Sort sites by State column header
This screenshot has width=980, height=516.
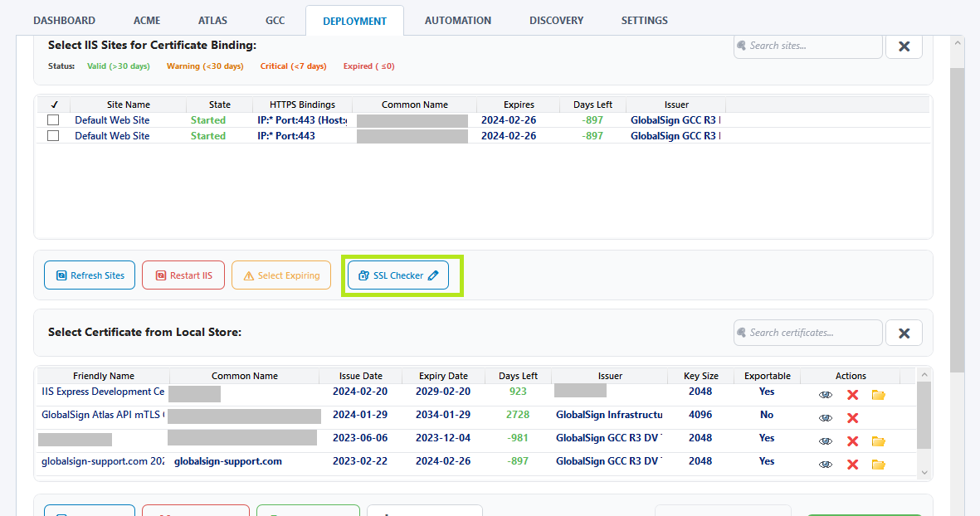(x=219, y=105)
